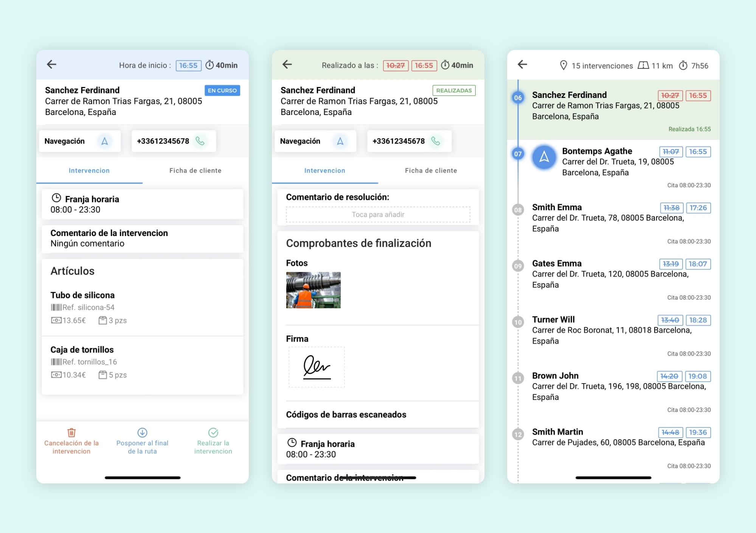Tap the phone icon on the 'En curso' screen
The height and width of the screenshot is (533, 756).
pyautogui.click(x=200, y=141)
